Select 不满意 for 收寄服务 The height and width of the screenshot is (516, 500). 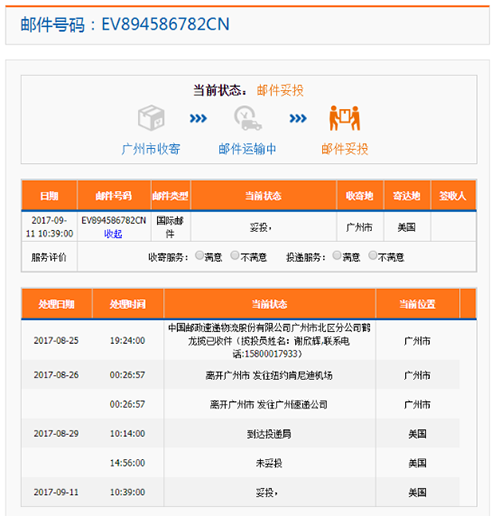pos(235,256)
